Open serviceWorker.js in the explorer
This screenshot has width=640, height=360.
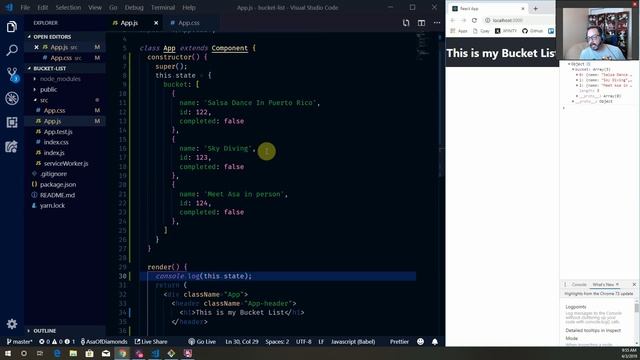(66, 163)
